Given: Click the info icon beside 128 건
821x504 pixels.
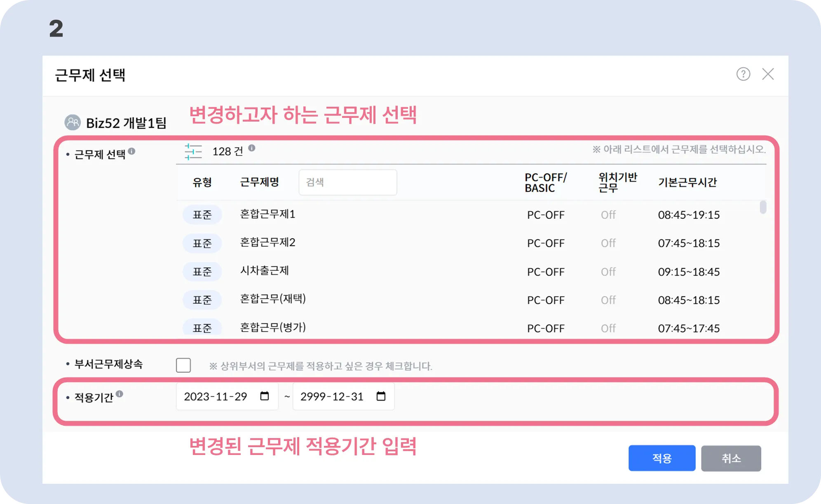Looking at the screenshot, I should coord(252,148).
